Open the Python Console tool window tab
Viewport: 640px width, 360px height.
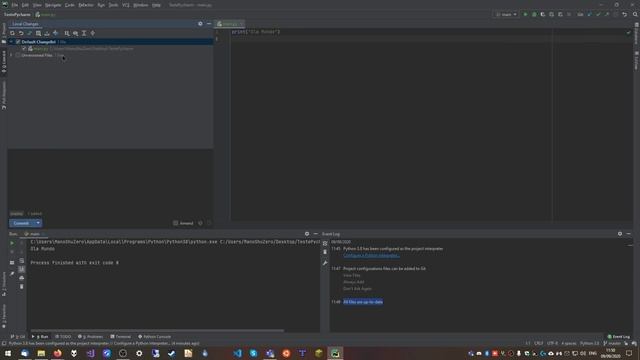[155, 337]
